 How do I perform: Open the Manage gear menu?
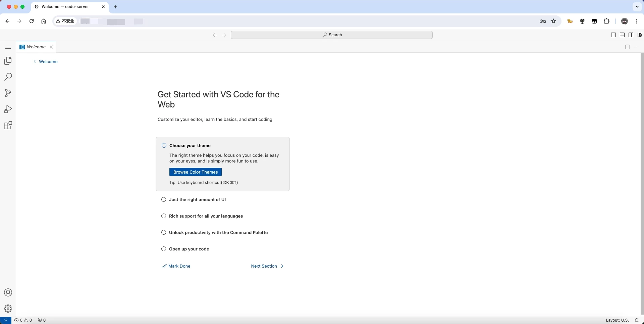pos(8,309)
